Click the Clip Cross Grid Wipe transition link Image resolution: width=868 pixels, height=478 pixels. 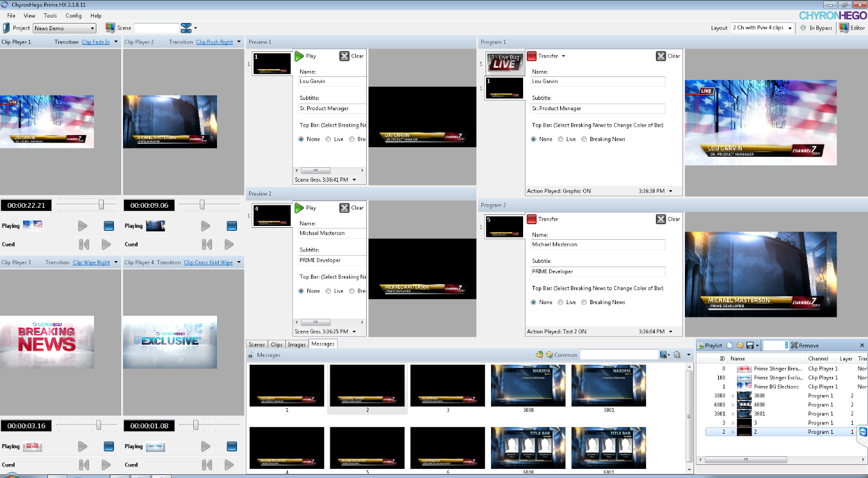click(x=208, y=262)
